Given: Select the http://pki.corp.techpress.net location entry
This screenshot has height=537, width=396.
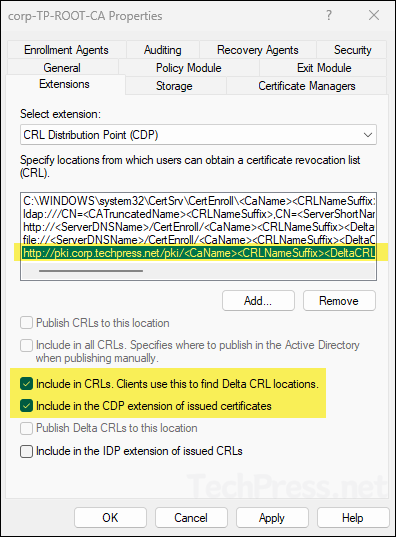Looking at the screenshot, I should point(199,253).
